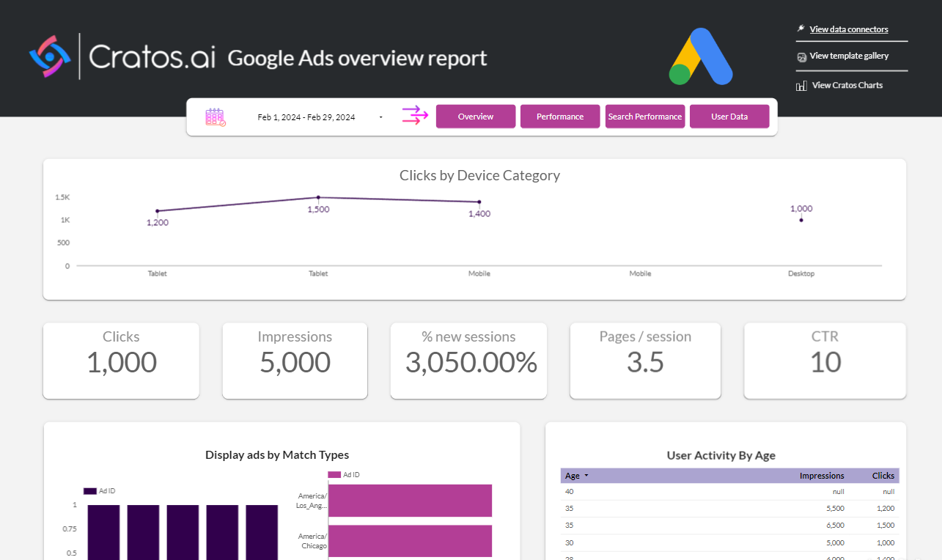Click the Age 30 table row cell
942x560 pixels.
tap(570, 542)
